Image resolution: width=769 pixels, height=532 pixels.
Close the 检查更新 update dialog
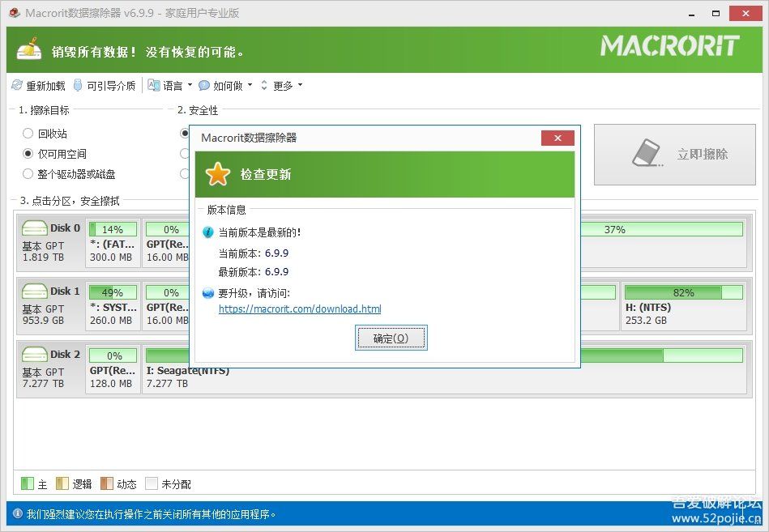pos(558,138)
